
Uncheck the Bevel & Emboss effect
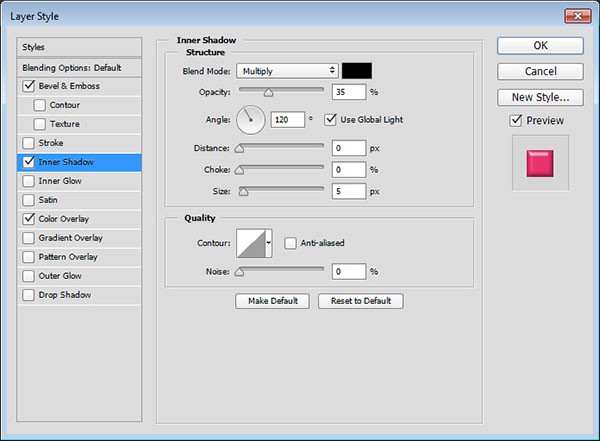coord(29,86)
